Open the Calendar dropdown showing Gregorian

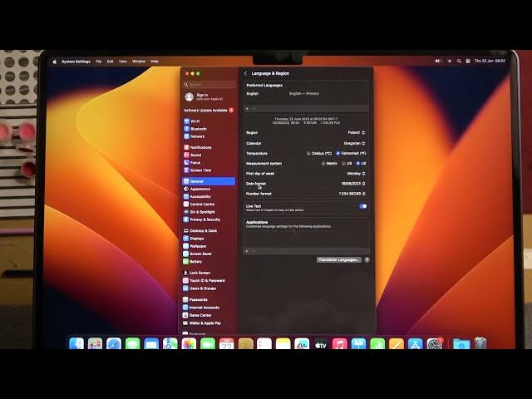coord(354,143)
